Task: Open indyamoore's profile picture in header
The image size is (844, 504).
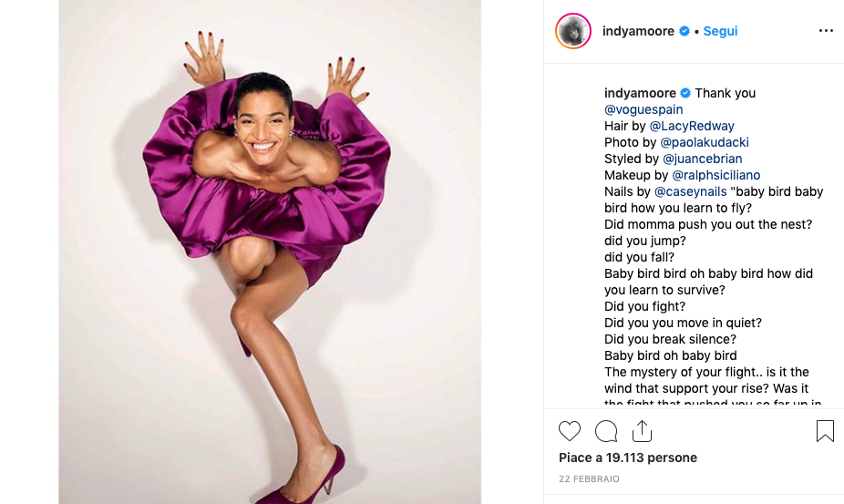Action: [573, 31]
